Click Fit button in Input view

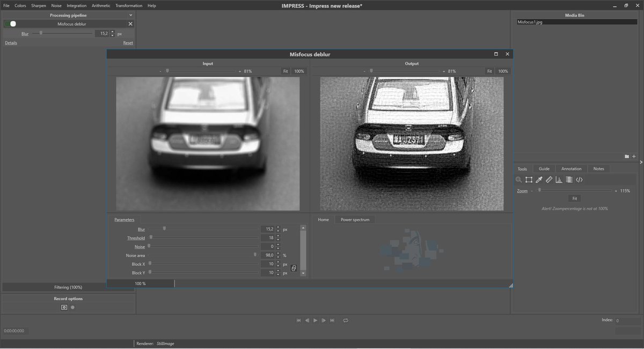coord(286,71)
